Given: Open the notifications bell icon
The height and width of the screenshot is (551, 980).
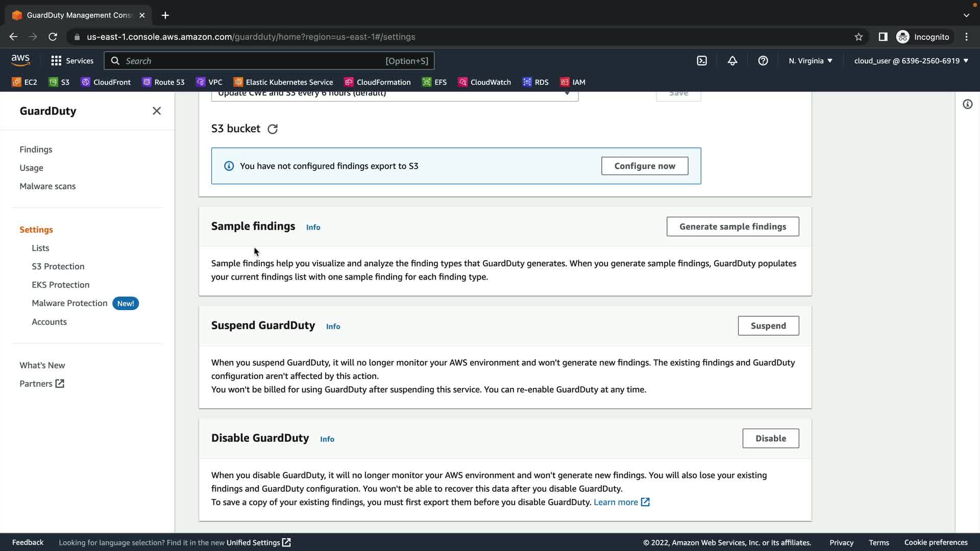Looking at the screenshot, I should (732, 61).
